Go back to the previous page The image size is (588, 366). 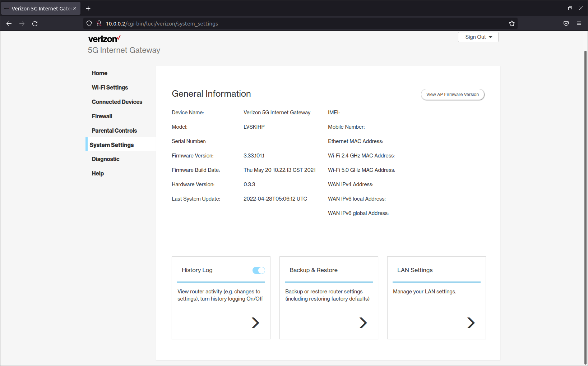9,24
